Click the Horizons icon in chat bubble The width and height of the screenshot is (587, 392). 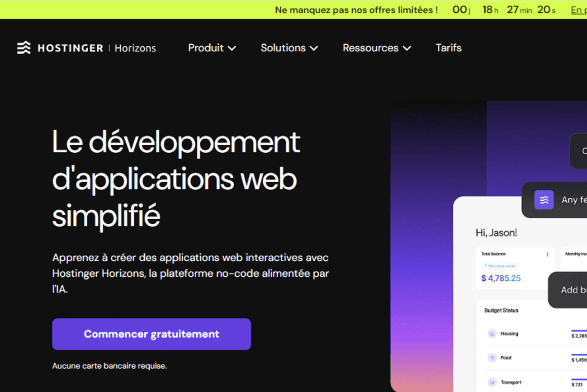pyautogui.click(x=544, y=200)
